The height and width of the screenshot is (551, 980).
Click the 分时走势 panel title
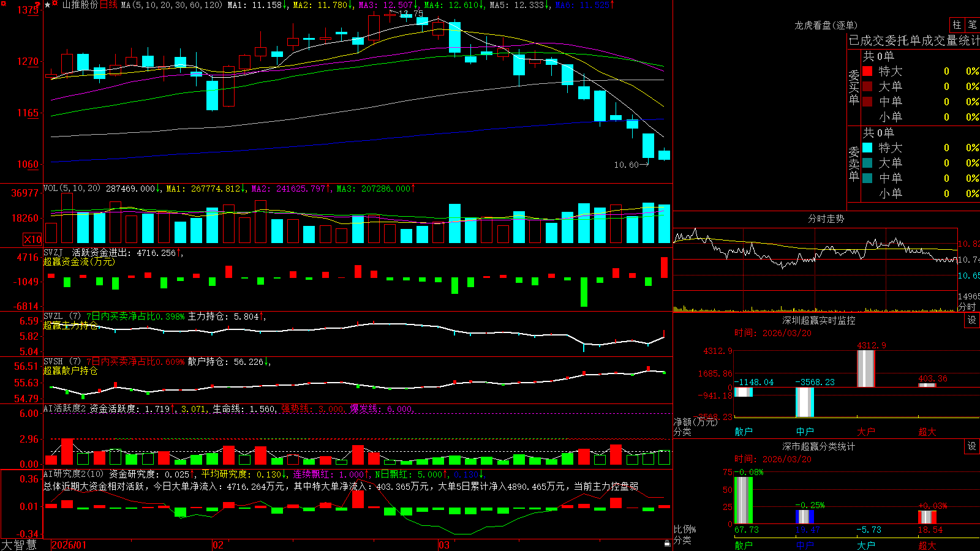[826, 219]
